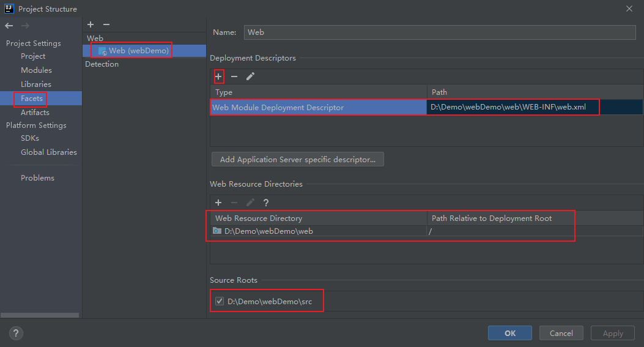
Task: Click Add Application Server specific descriptor button
Action: (x=297, y=160)
